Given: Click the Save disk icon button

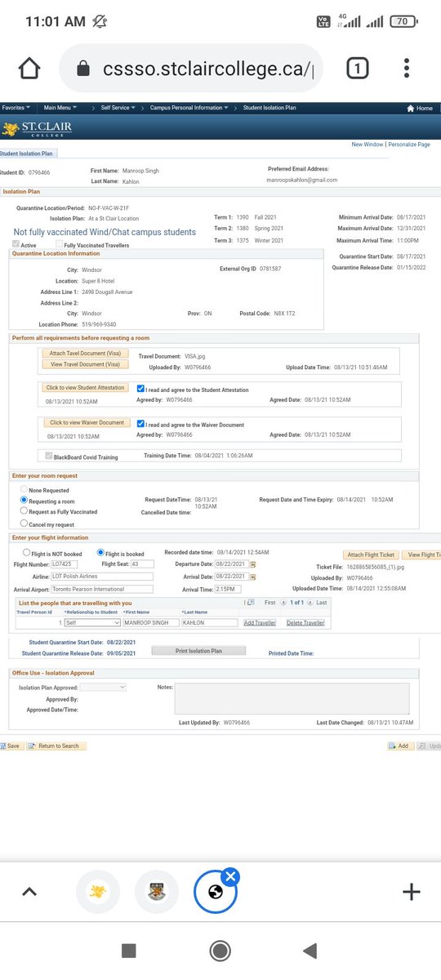Looking at the screenshot, I should tap(11, 746).
